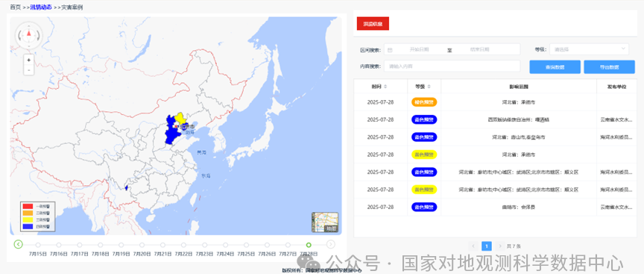This screenshot has width=644, height=274.
Task: Click the 发布单位 column header
Action: point(616,87)
